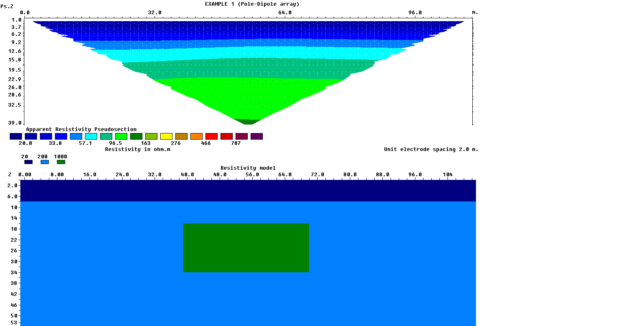
Task: Click the 'Apparent Resistivity Pseudosection' label
Action: coord(81,129)
